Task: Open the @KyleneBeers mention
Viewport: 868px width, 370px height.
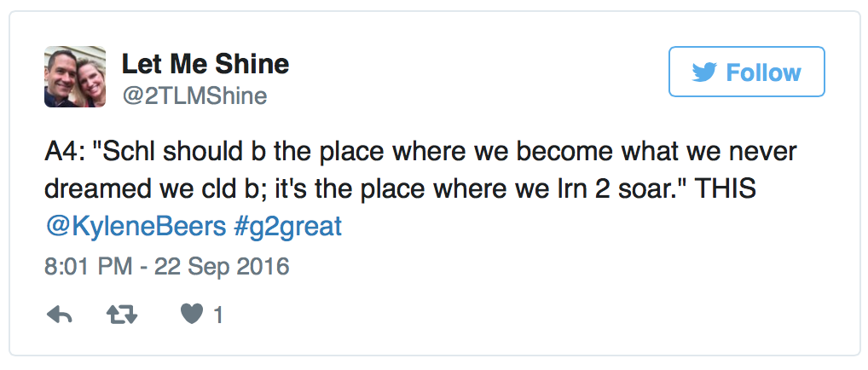Action: [136, 227]
